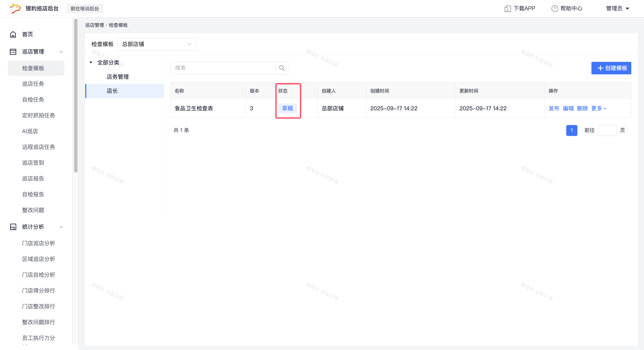Viewport: 644px width, 350px height.
Task: Collapse the 统计分析 menu chevron
Action: pyautogui.click(x=61, y=227)
